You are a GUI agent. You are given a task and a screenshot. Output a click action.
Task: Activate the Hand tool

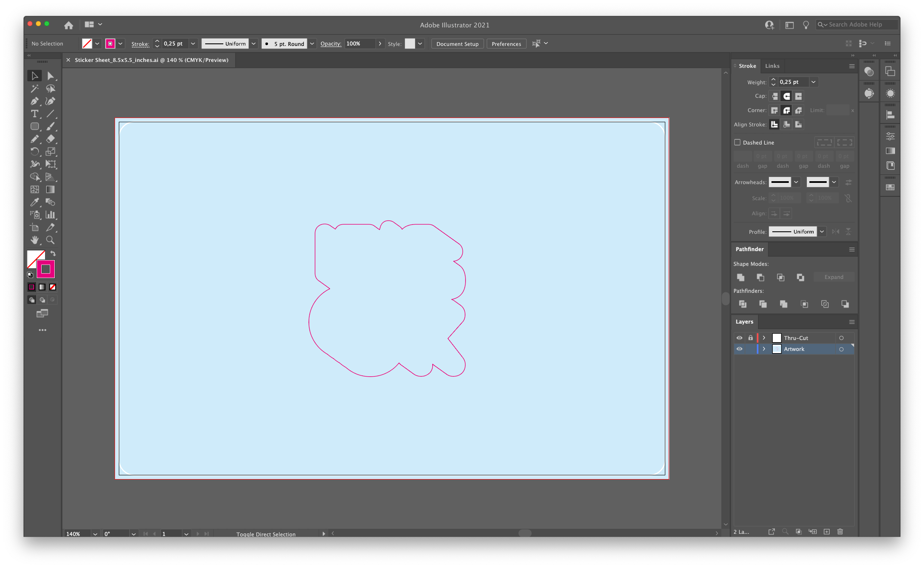35,240
